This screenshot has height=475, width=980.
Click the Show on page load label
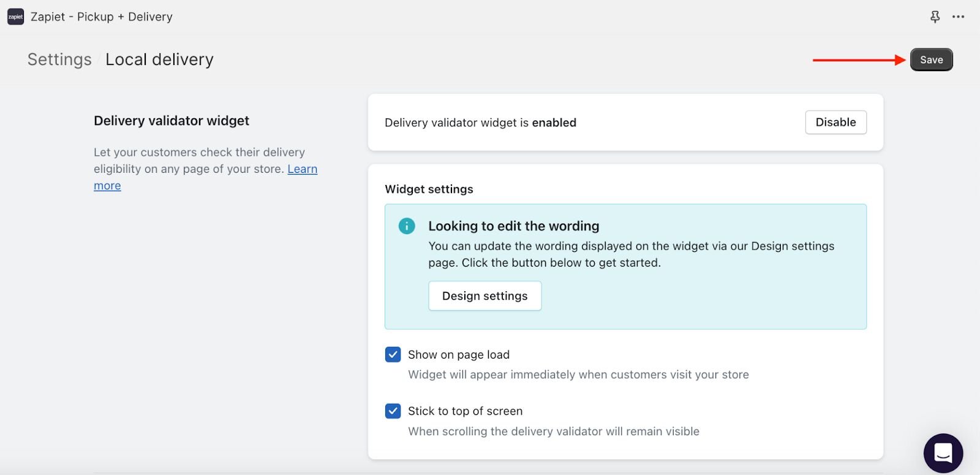click(x=458, y=355)
